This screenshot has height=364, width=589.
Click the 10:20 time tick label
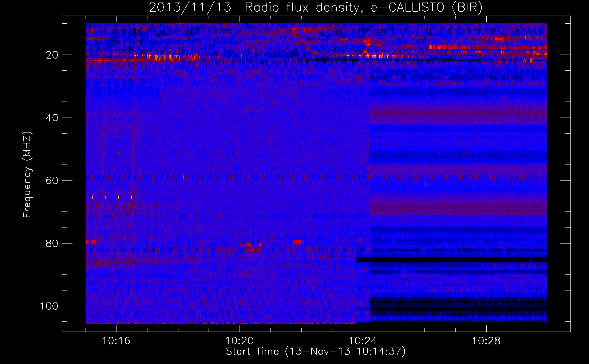240,341
